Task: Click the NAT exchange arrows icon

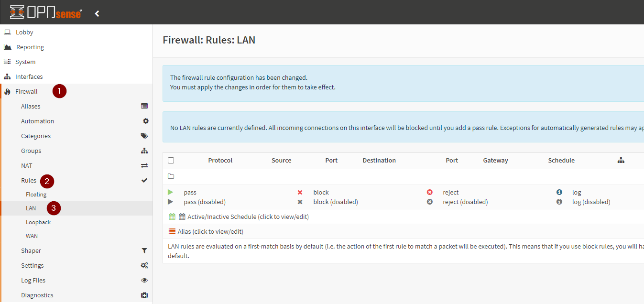Action: point(144,166)
